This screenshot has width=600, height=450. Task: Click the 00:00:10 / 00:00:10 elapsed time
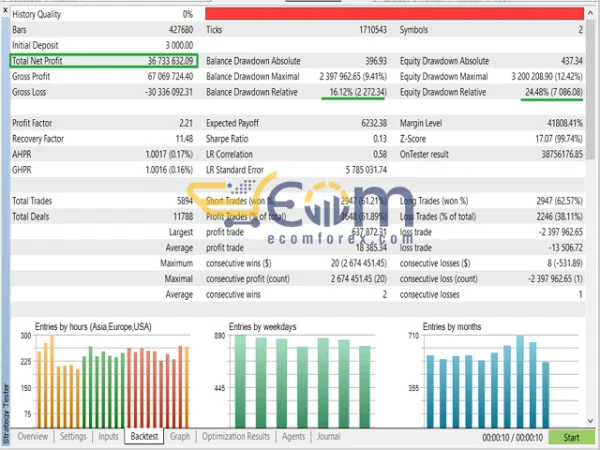tap(512, 437)
